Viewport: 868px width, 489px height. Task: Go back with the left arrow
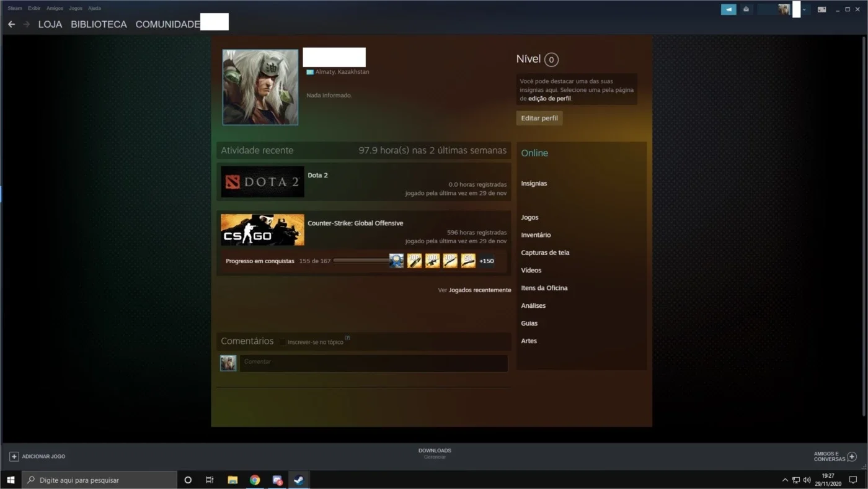pyautogui.click(x=11, y=24)
